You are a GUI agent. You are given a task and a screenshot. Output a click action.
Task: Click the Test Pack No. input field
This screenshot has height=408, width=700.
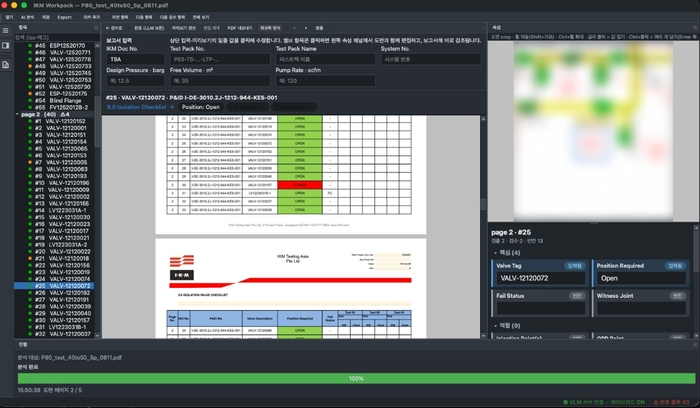(220, 59)
